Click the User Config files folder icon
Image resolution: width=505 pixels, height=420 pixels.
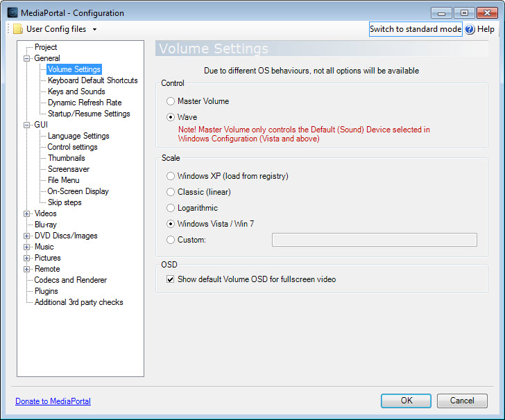coord(18,29)
